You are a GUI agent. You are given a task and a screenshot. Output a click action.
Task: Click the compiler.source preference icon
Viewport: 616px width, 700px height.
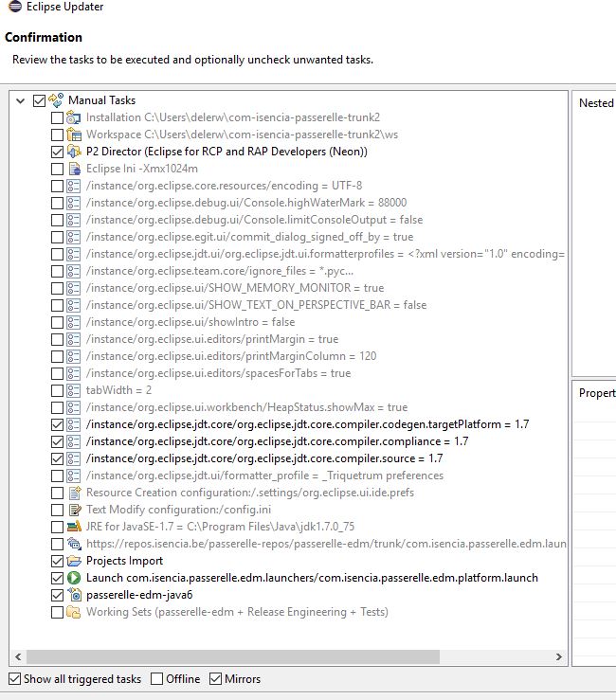tap(73, 458)
